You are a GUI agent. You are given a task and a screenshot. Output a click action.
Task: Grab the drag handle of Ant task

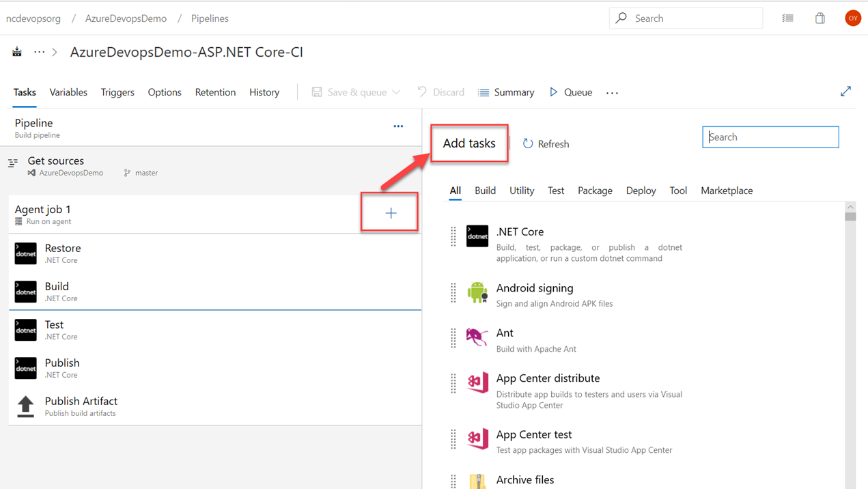coord(453,337)
